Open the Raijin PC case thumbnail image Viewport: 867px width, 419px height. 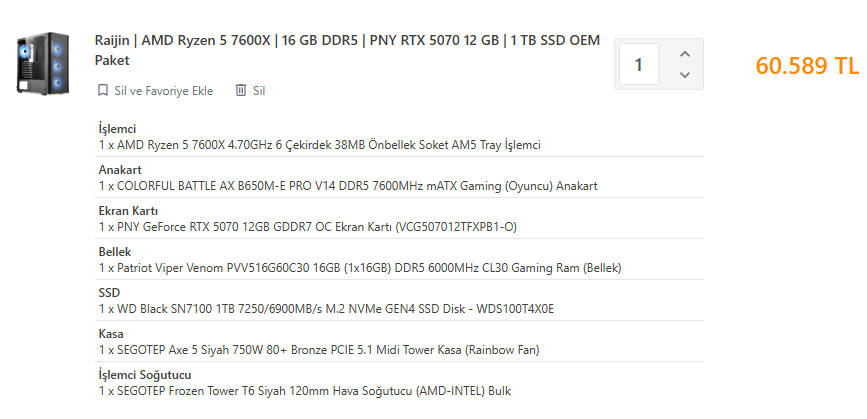(x=40, y=65)
